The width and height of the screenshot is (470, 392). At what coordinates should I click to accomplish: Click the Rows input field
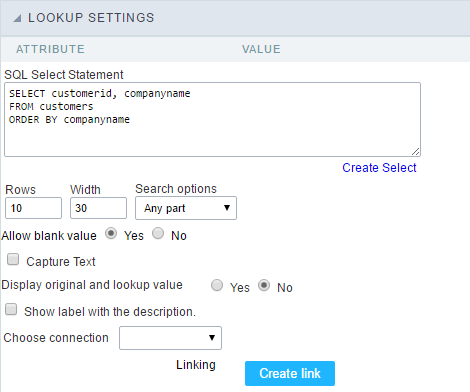[33, 208]
